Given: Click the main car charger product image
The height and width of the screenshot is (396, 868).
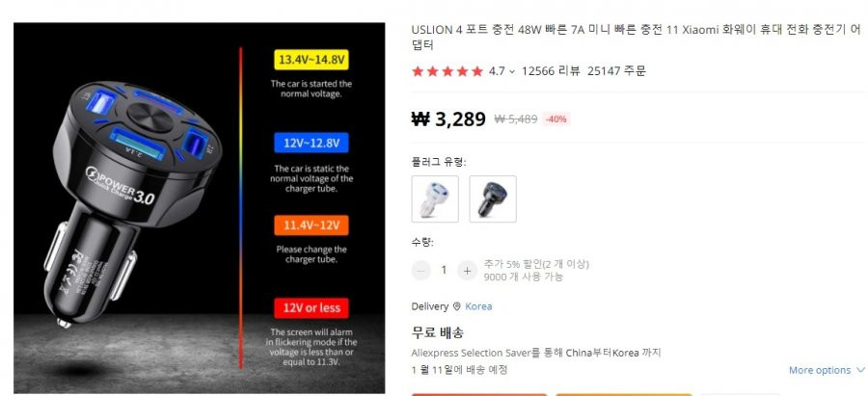Looking at the screenshot, I should click(200, 208).
